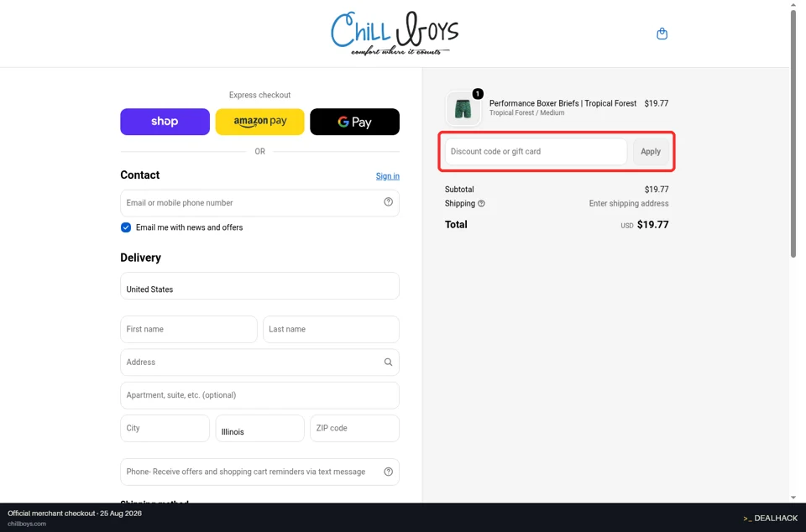Click the Apartment, suite, etc. field

click(259, 395)
